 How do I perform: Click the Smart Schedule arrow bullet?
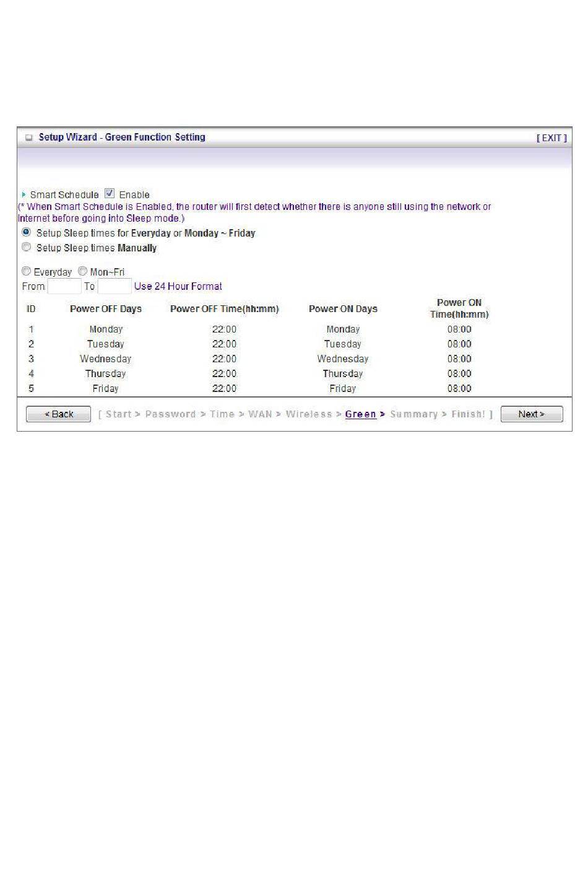tap(24, 194)
